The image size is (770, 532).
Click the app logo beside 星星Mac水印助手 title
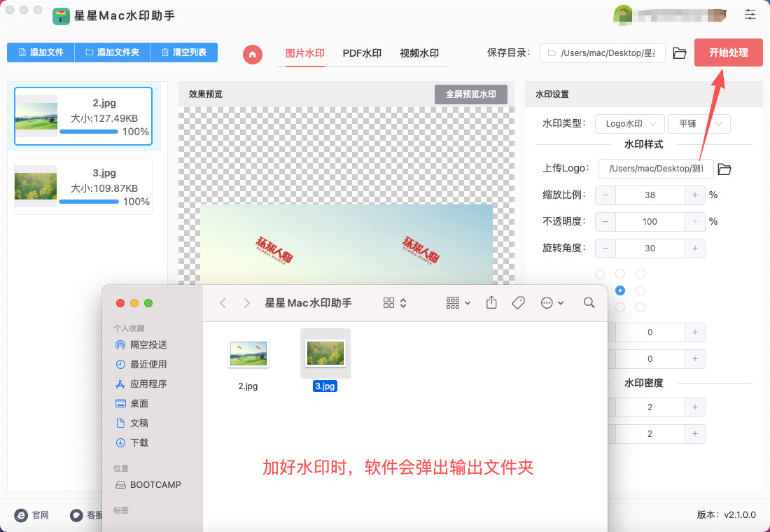tap(62, 16)
